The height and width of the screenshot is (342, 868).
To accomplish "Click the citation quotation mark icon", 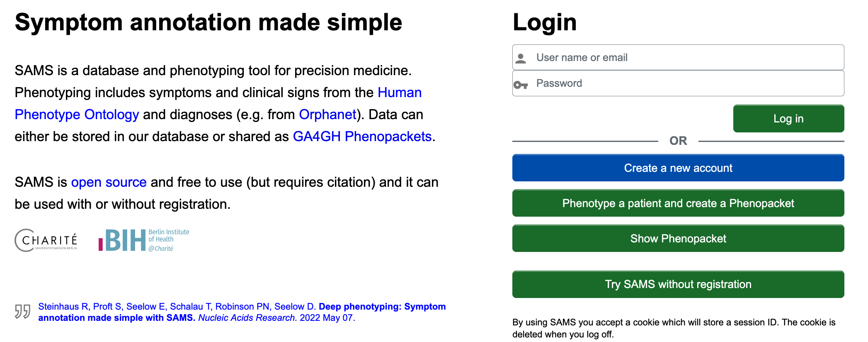I will tap(23, 311).
